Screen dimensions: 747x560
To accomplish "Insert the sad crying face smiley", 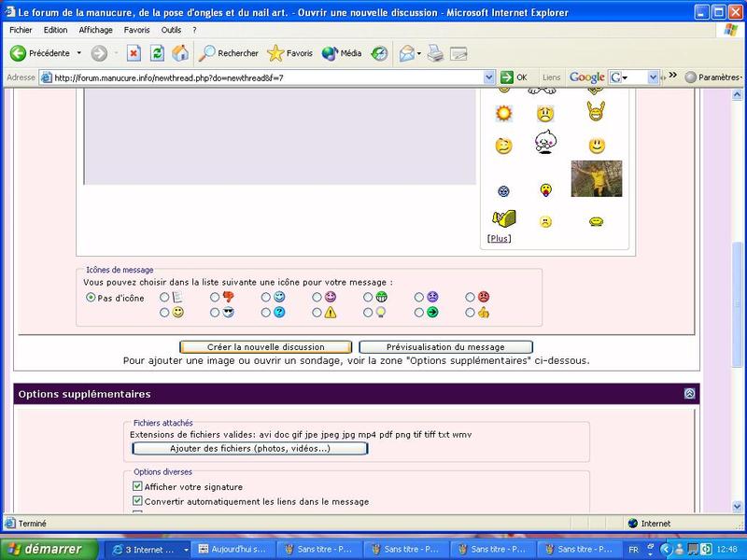I will click(545, 114).
